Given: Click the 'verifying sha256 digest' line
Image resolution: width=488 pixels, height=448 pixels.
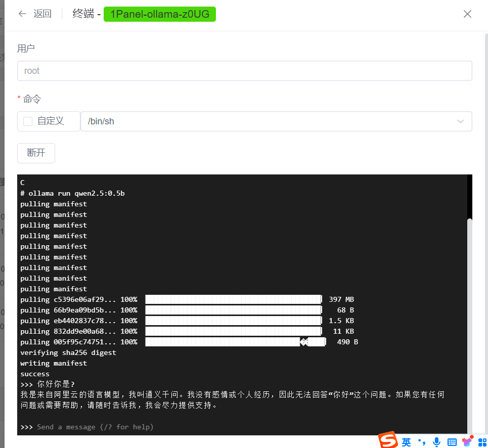Looking at the screenshot, I should pyautogui.click(x=68, y=352).
